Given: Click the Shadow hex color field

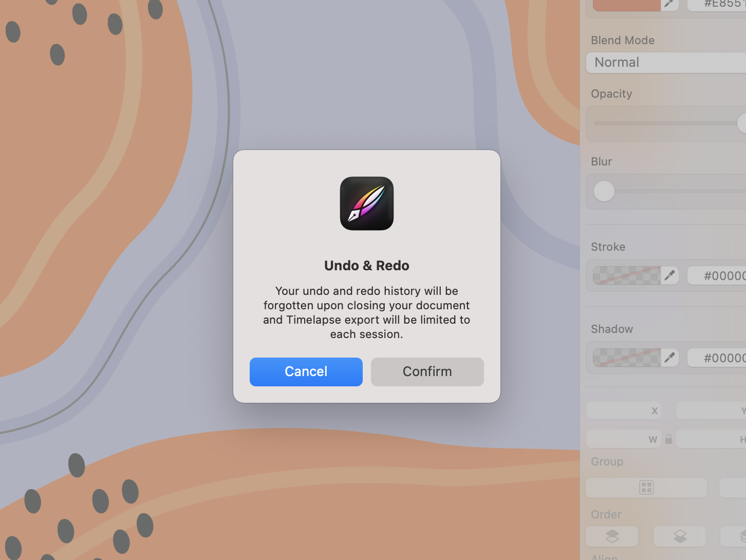Looking at the screenshot, I should tap(717, 358).
